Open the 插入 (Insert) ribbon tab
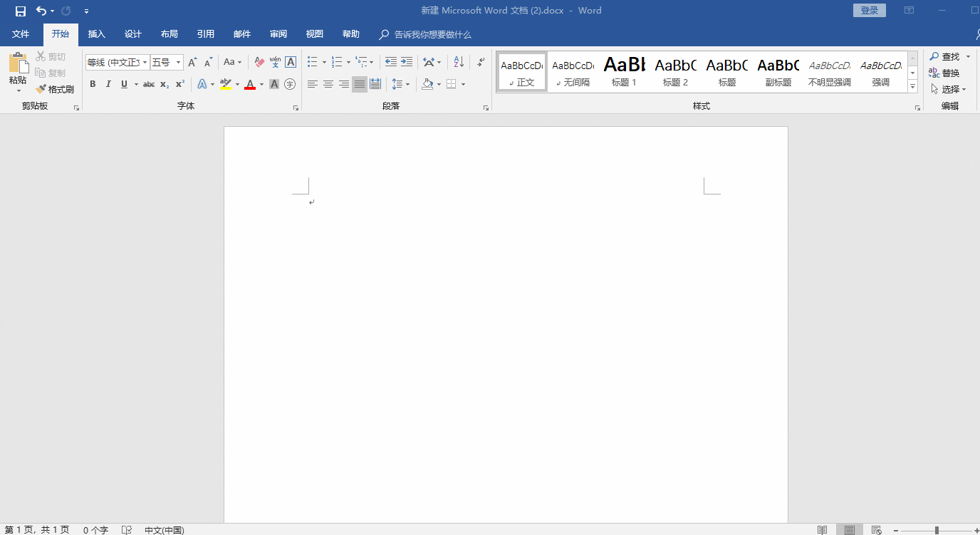 pos(96,34)
